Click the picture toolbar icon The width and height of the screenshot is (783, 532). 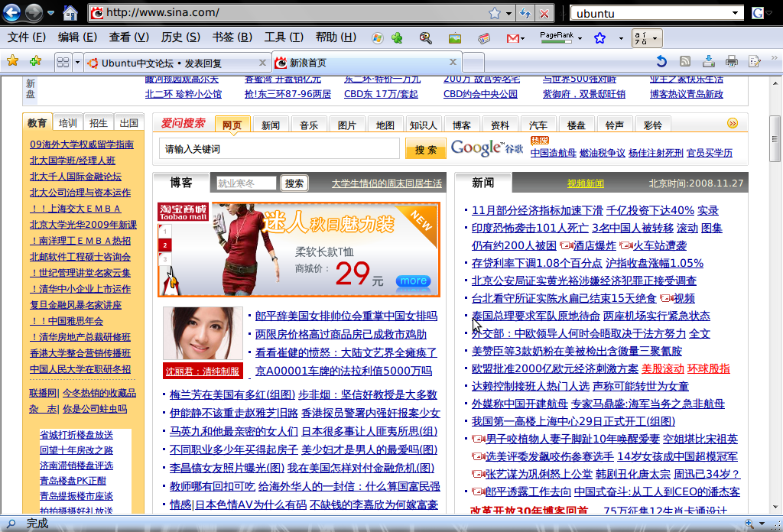[454, 38]
